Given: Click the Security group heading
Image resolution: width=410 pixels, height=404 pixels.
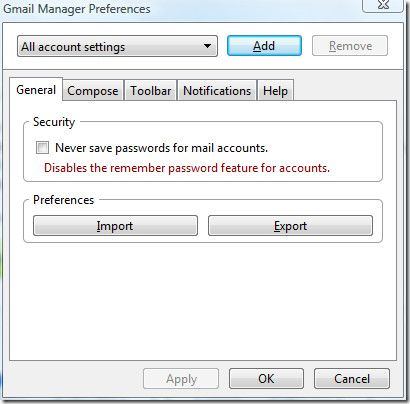Looking at the screenshot, I should tap(54, 122).
